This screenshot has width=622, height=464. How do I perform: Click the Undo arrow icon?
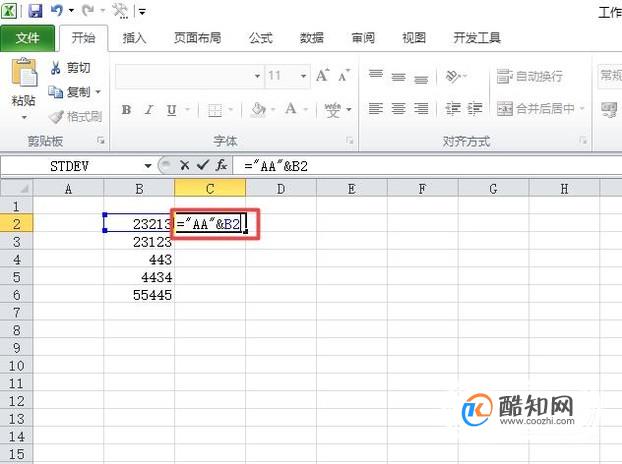57,10
